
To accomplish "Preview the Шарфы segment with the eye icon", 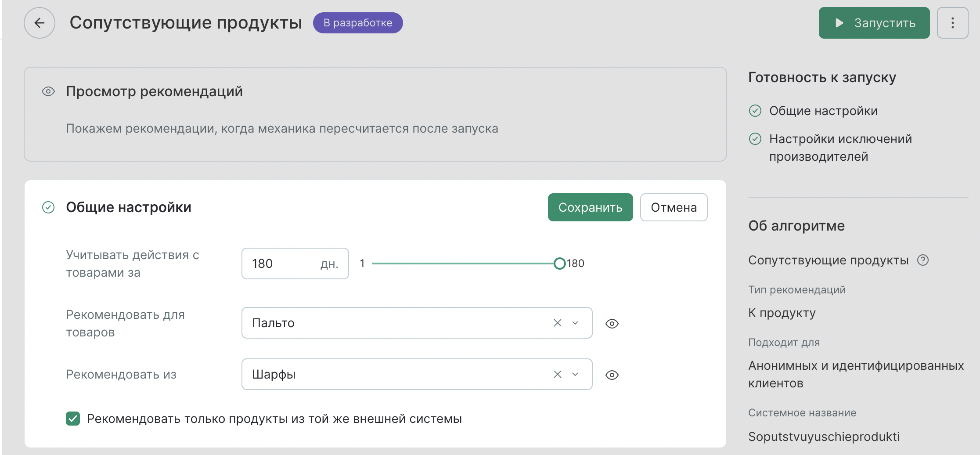I will (x=612, y=375).
